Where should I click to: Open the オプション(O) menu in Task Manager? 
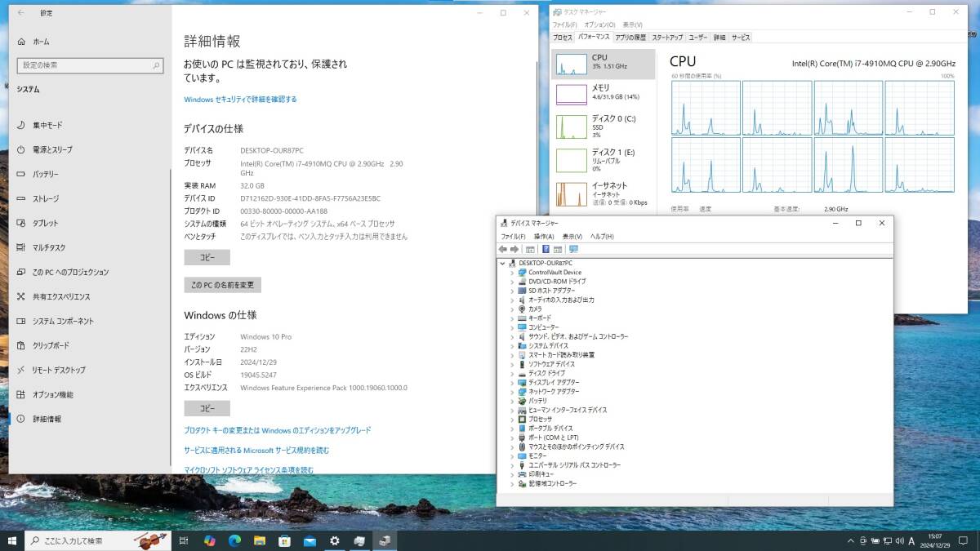[x=600, y=24]
